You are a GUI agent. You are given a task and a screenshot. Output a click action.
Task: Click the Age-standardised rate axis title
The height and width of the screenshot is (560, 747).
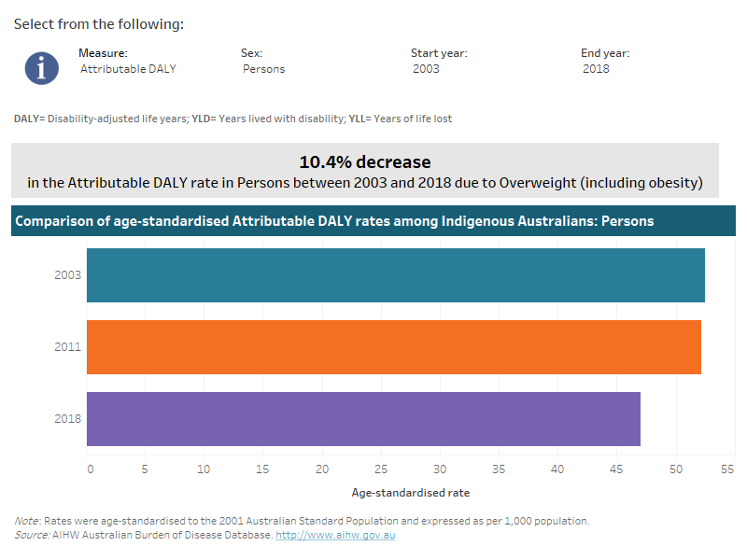click(411, 492)
